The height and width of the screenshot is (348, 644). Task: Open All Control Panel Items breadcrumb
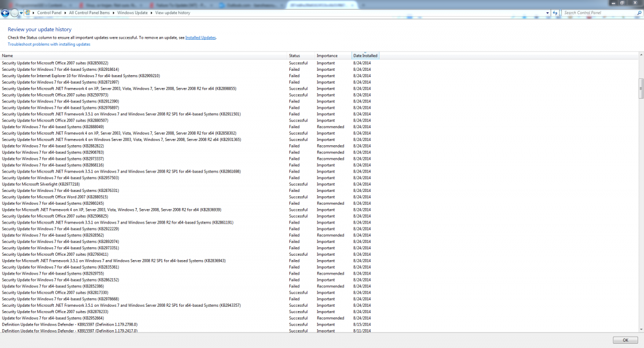pyautogui.click(x=90, y=12)
